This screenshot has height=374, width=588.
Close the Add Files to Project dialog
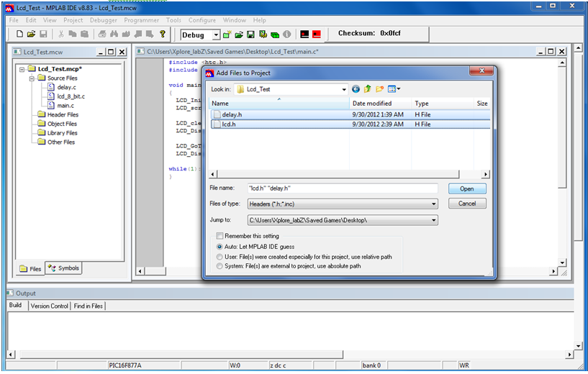(x=481, y=70)
